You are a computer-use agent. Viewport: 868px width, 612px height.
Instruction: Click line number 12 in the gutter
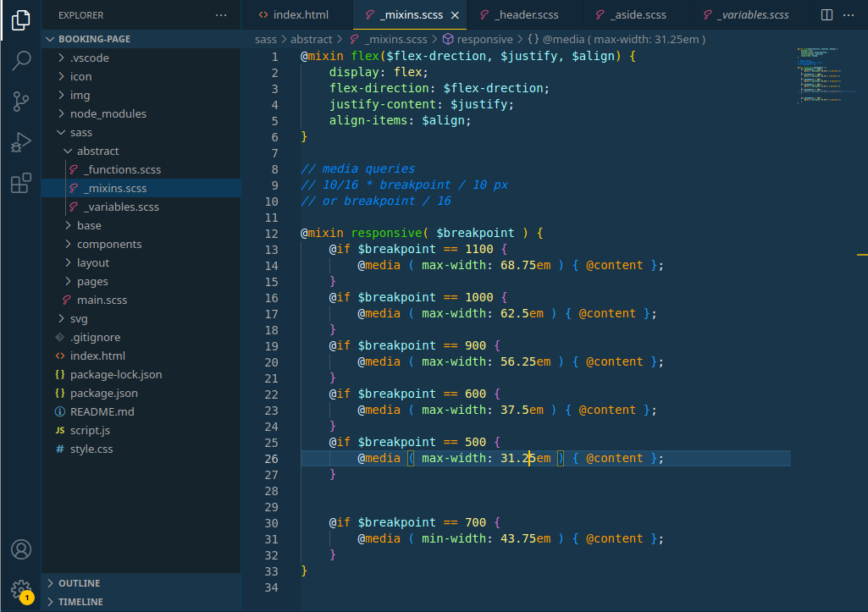click(x=271, y=234)
